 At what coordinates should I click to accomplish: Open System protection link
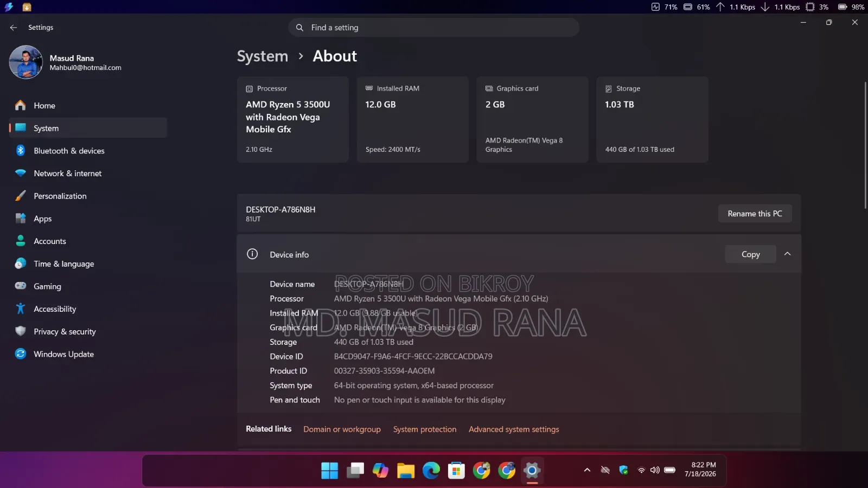point(425,429)
